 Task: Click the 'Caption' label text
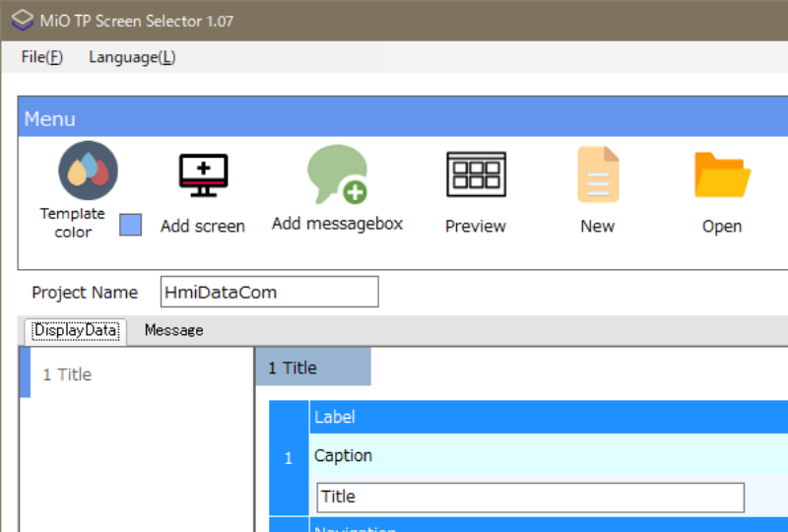click(x=343, y=455)
